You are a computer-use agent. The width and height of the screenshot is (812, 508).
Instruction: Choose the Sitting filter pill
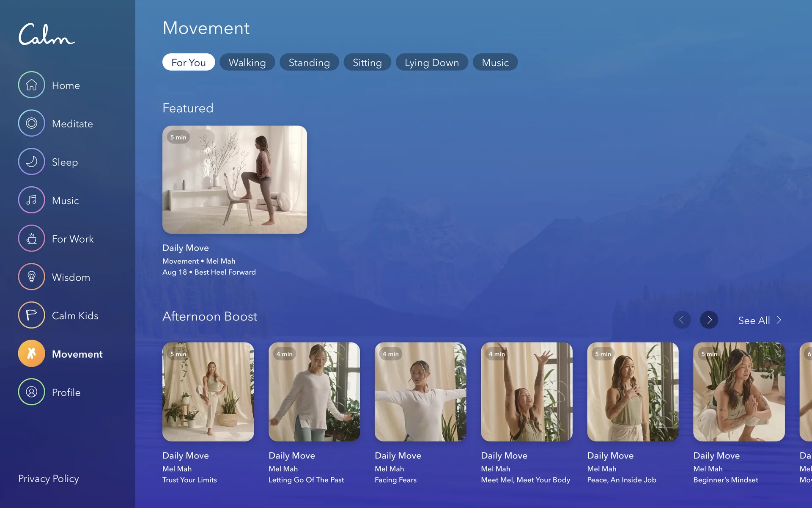(367, 63)
